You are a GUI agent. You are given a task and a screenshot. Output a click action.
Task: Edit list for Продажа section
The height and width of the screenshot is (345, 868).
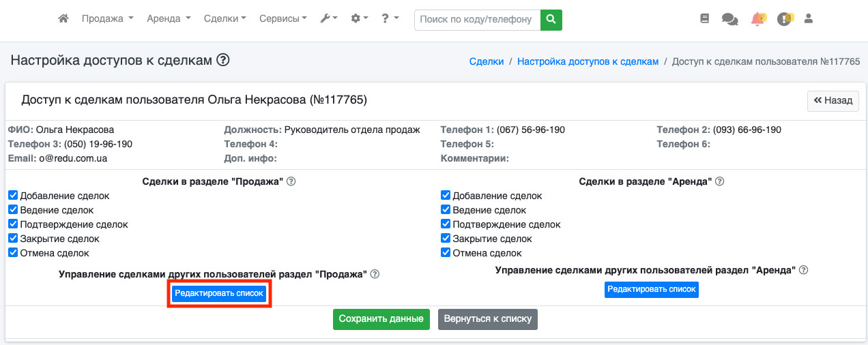[219, 293]
